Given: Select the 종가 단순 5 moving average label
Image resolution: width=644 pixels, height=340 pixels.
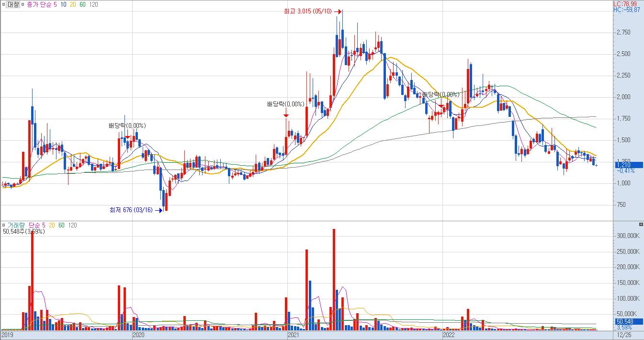Looking at the screenshot, I should point(43,4).
